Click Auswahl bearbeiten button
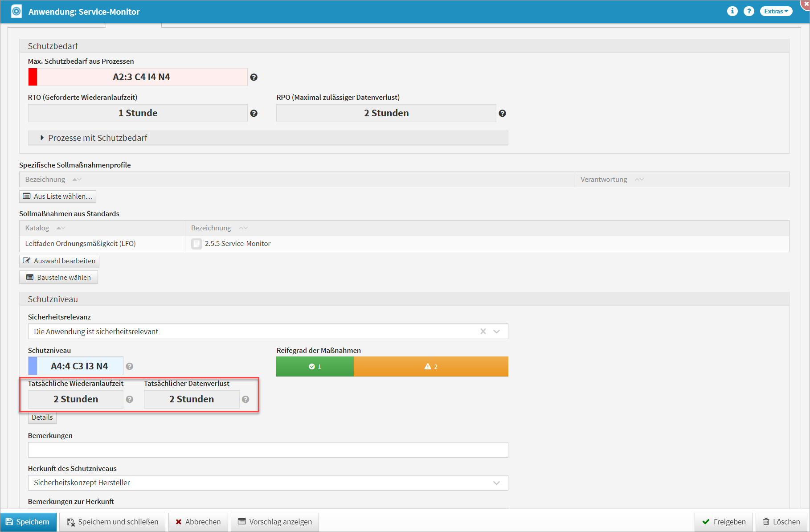This screenshot has height=532, width=810. pyautogui.click(x=59, y=261)
